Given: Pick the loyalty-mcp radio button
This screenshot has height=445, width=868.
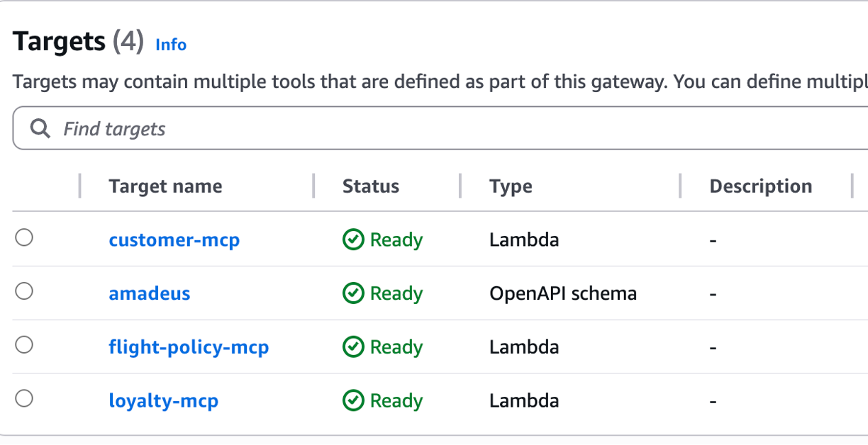Looking at the screenshot, I should (24, 399).
